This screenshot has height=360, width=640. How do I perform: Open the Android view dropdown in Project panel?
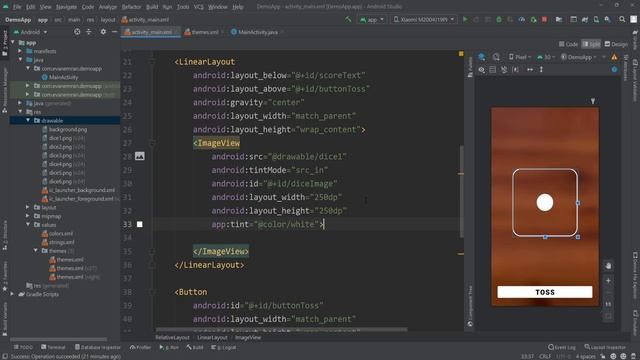[x=31, y=32]
